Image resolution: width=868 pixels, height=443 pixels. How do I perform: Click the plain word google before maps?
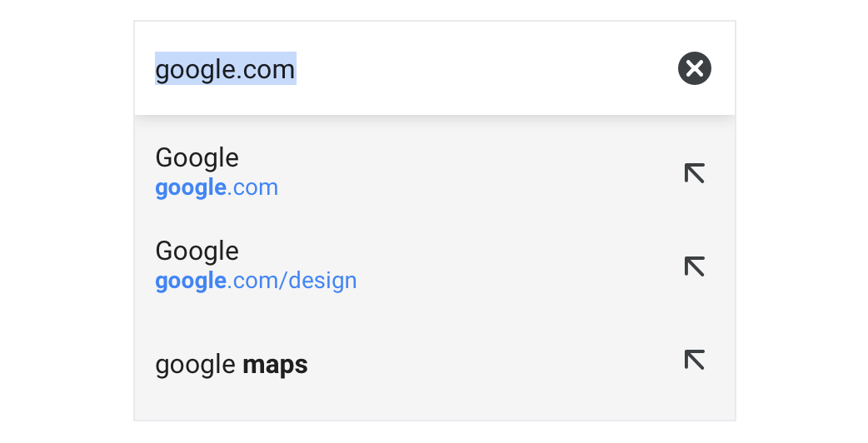pyautogui.click(x=196, y=365)
